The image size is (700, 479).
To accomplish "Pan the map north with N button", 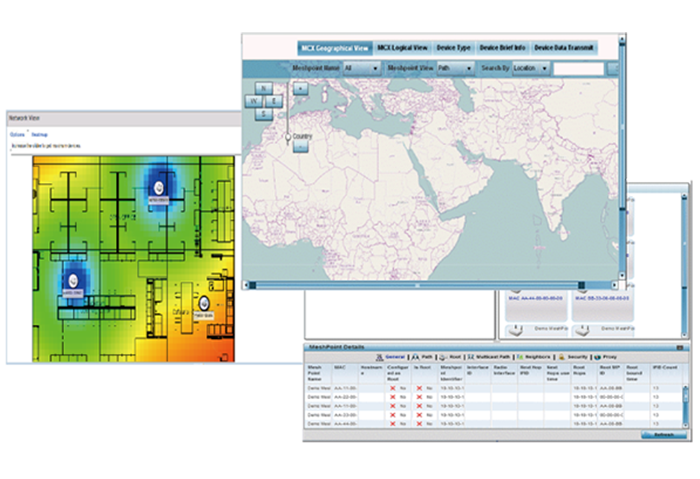I will (263, 88).
